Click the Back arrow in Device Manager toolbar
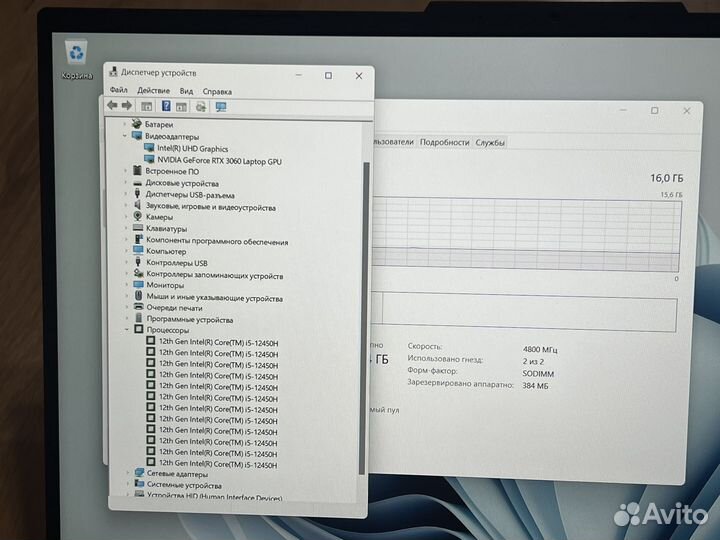This screenshot has height=540, width=720. point(112,105)
